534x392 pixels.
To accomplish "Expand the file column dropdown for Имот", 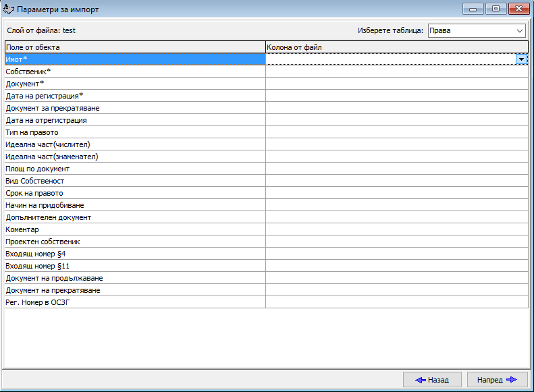I will click(x=522, y=59).
